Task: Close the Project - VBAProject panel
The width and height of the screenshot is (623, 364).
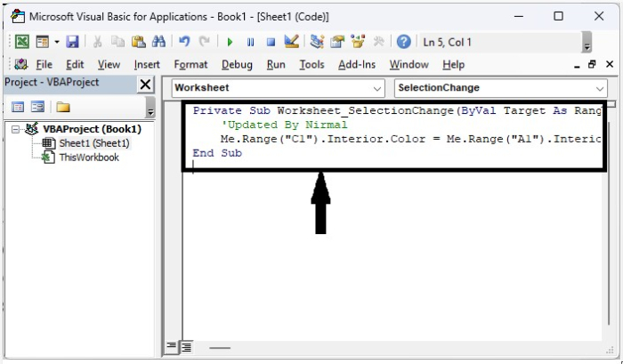Action: tap(145, 85)
